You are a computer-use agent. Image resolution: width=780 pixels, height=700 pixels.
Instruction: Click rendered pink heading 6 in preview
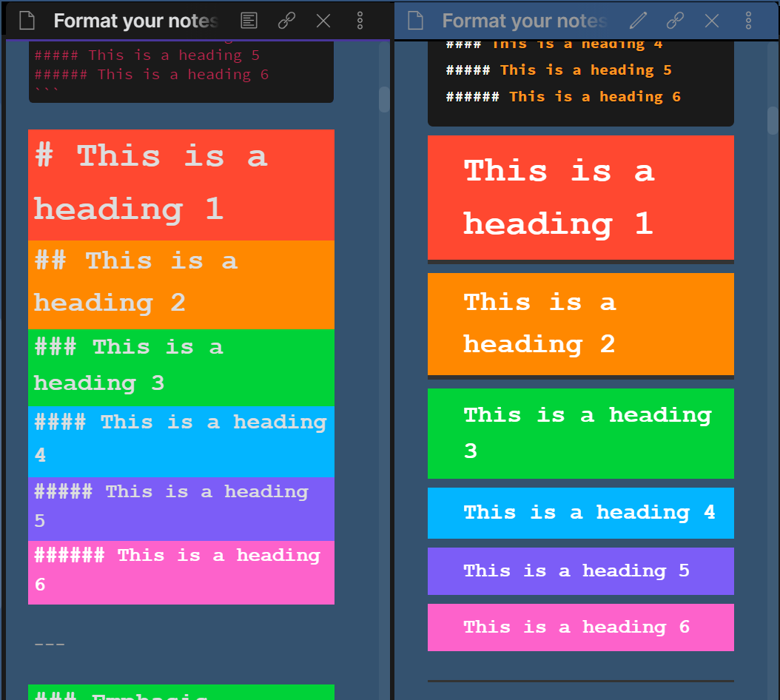[x=580, y=627]
